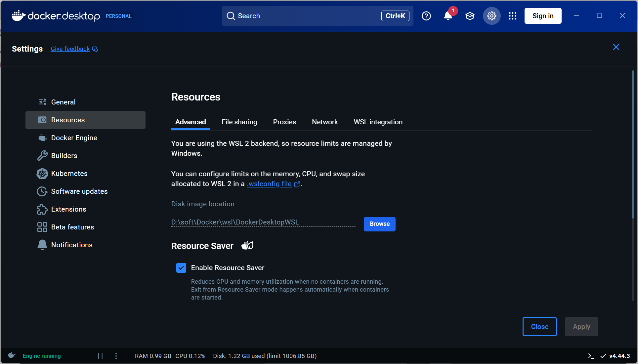Click the Ctrl+K shortcut badge
The width and height of the screenshot is (638, 364).
395,16
